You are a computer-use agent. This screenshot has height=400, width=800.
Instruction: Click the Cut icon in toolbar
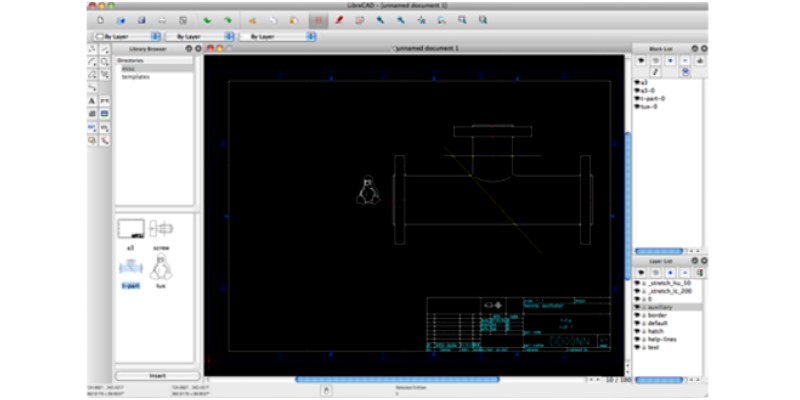pos(252,20)
